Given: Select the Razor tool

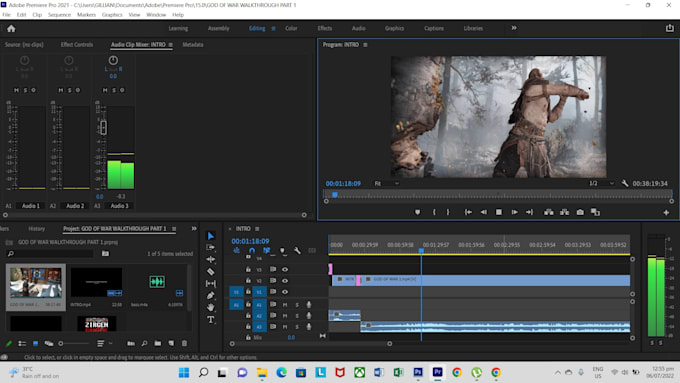Looking at the screenshot, I should point(211,272).
